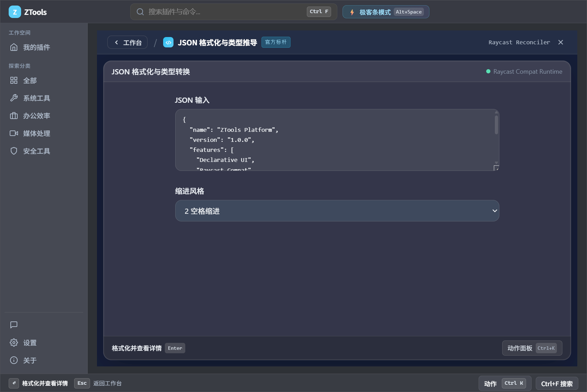Viewport: 587px width, 392px height.
Task: Click the Raycast Reconciler label
Action: tap(519, 42)
